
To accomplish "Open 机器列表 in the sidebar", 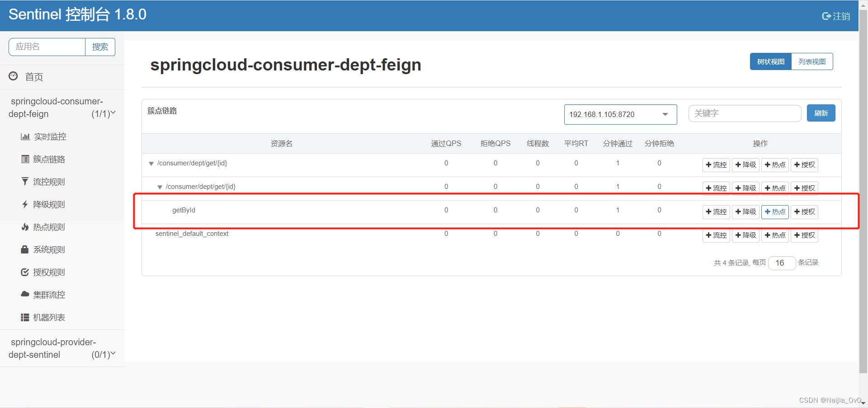I will (49, 317).
